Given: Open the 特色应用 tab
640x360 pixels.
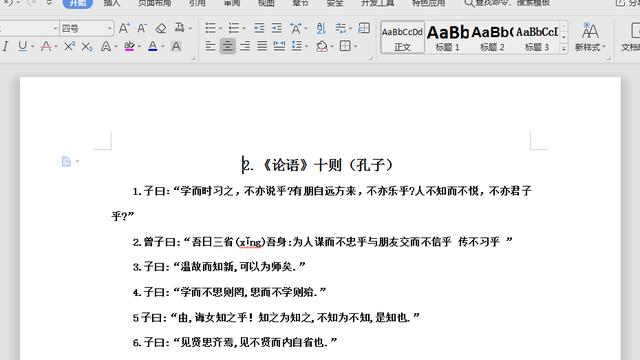Looking at the screenshot, I should [x=429, y=3].
